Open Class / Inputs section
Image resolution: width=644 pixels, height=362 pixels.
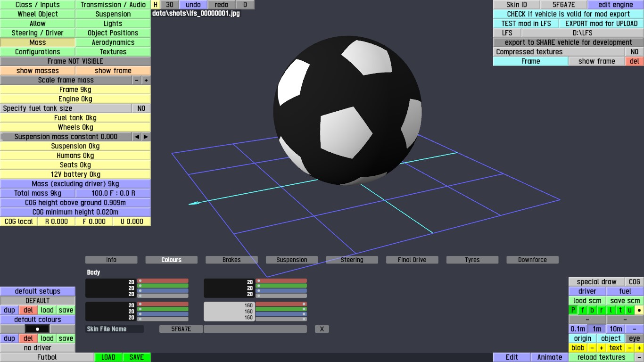pos(38,5)
